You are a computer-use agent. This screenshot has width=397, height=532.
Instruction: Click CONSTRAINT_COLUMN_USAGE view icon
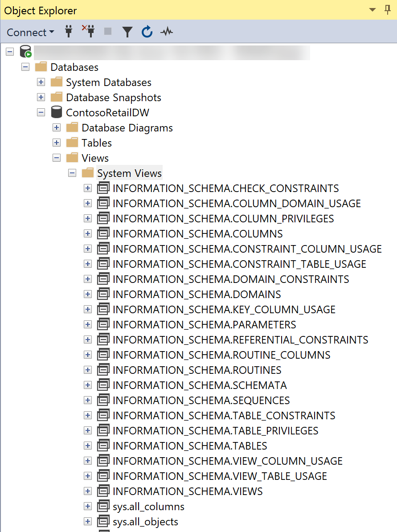click(103, 248)
